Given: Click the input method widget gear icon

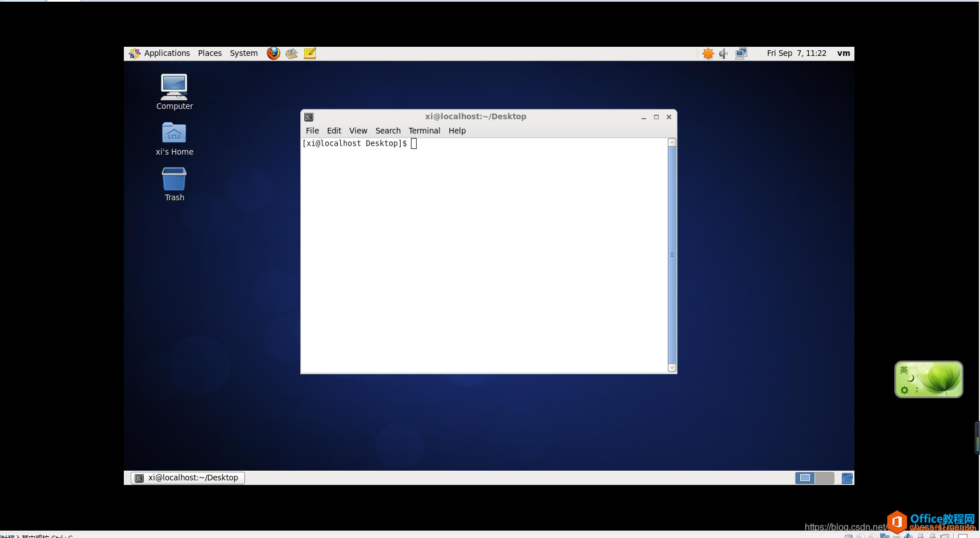Looking at the screenshot, I should [x=904, y=390].
